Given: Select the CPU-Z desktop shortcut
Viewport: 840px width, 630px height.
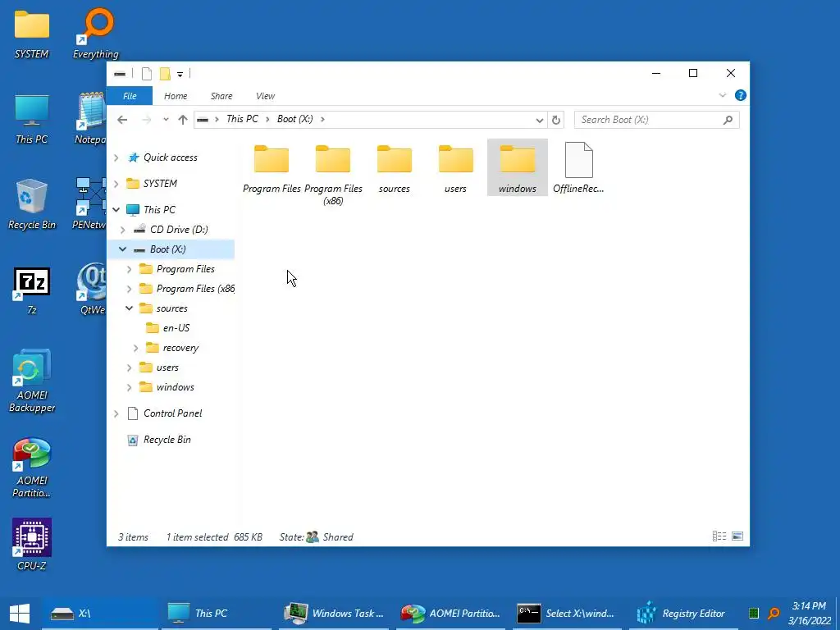Looking at the screenshot, I should (x=32, y=544).
